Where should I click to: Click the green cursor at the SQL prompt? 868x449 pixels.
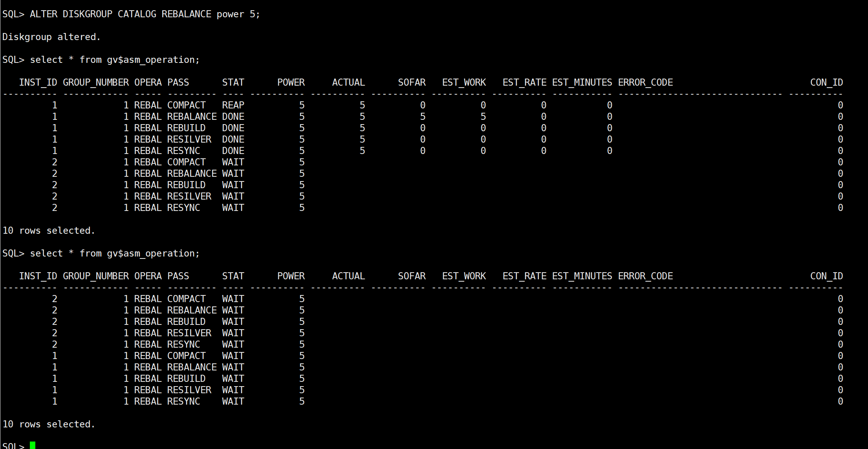(33, 445)
